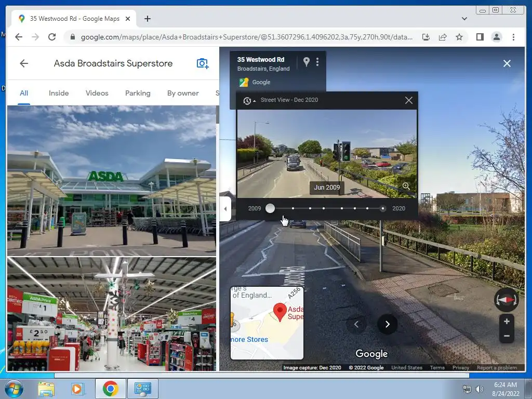Click Chrome icon in taskbar
The height and width of the screenshot is (399, 532).
tap(110, 389)
